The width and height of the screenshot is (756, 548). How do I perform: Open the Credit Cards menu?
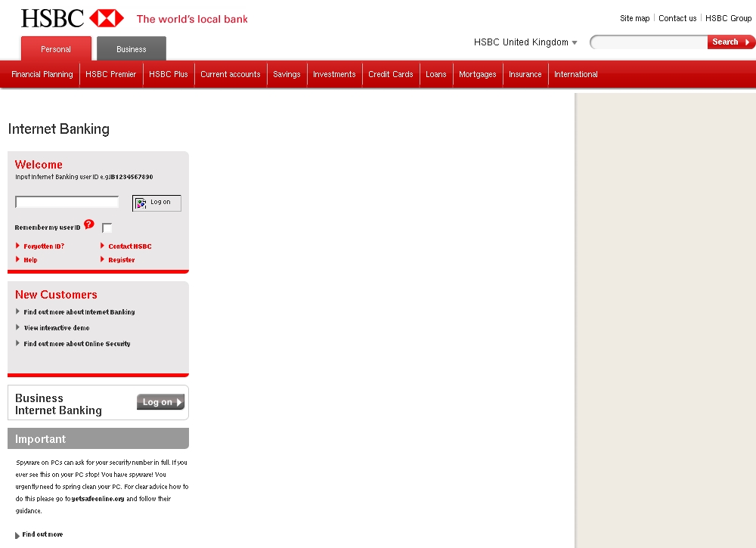391,74
